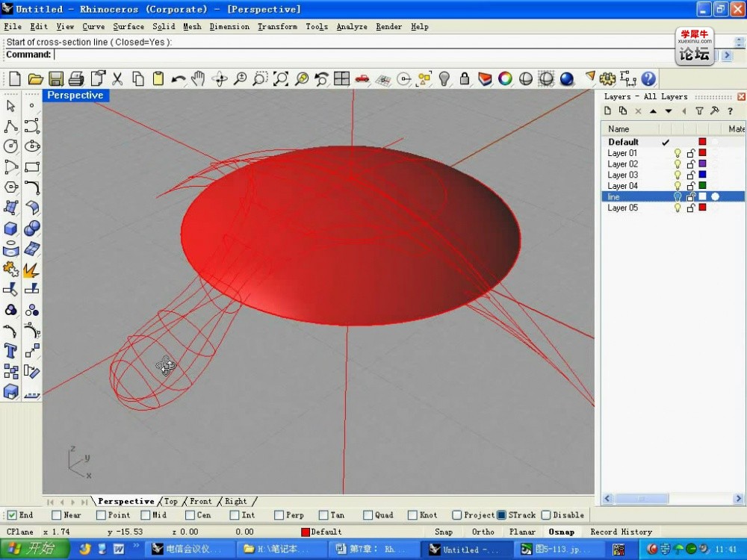Save the model with the floppy disk icon

coord(56,78)
